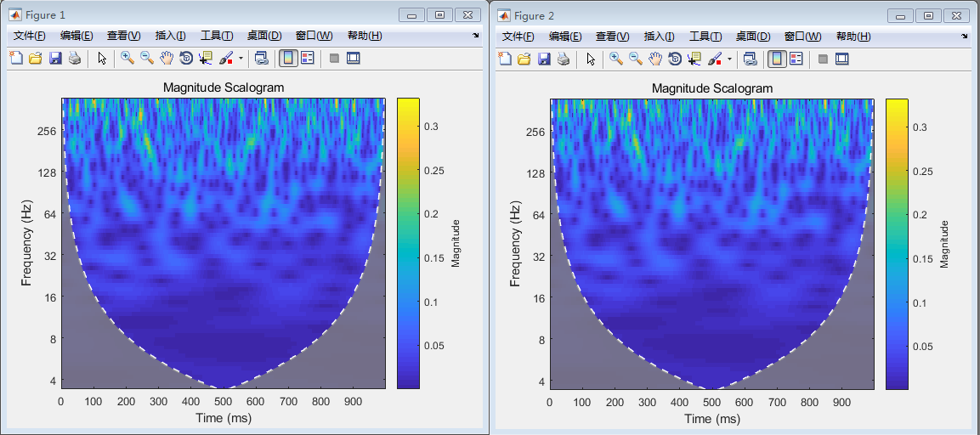This screenshot has width=980, height=435.
Task: Toggle Insert Legend button in Figure 2
Action: tap(796, 59)
